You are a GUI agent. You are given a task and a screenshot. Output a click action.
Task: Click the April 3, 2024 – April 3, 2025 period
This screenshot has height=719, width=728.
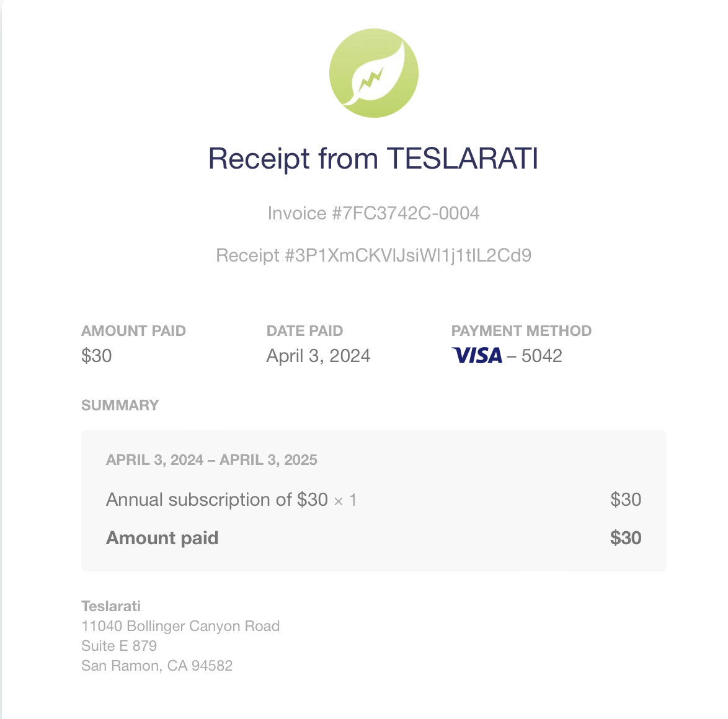(x=211, y=460)
